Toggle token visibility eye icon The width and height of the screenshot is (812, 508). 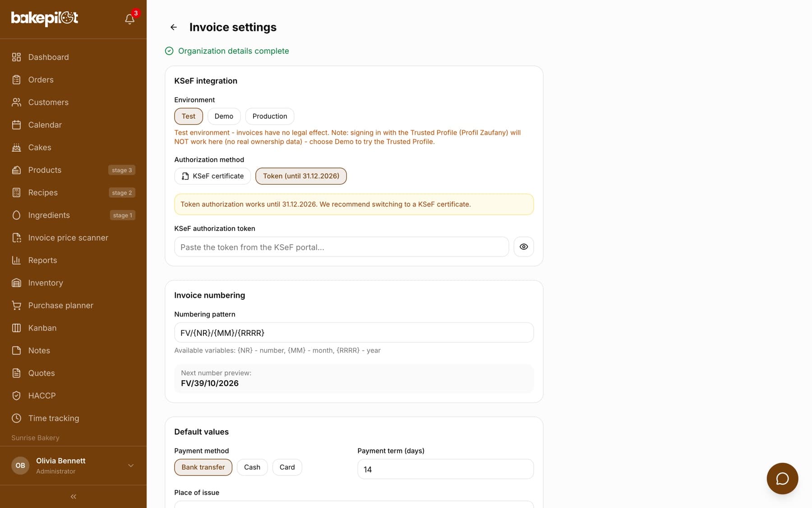tap(524, 247)
